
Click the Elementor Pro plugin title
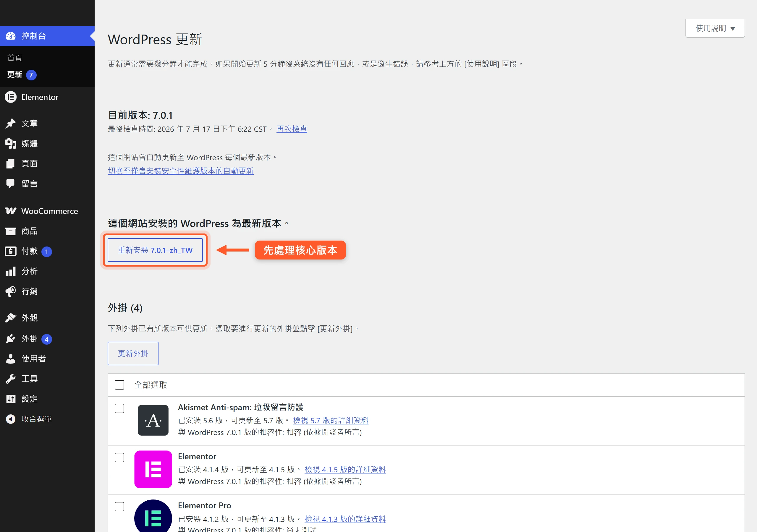point(205,506)
